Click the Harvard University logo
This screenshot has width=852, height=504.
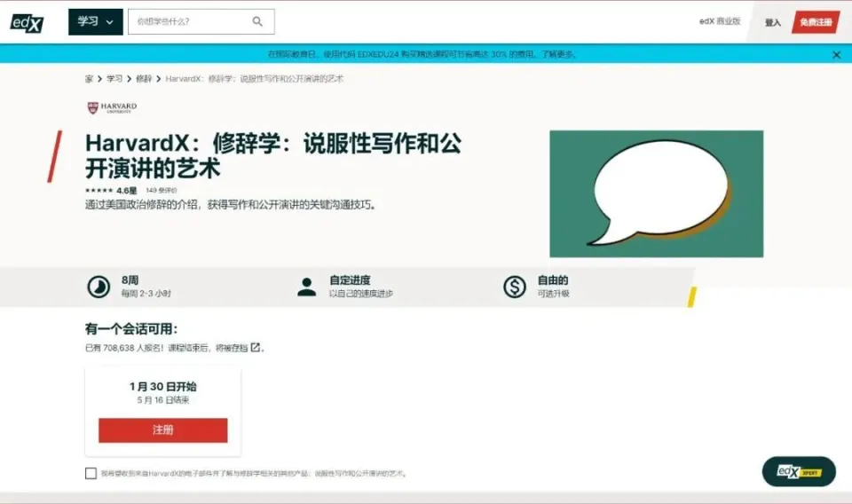[x=112, y=107]
